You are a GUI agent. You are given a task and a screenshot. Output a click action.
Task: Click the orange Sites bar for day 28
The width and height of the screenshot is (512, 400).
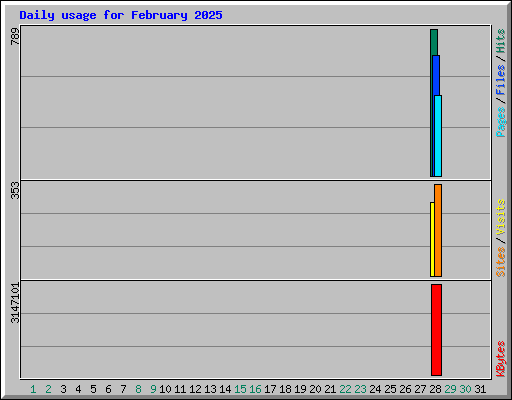click(438, 230)
